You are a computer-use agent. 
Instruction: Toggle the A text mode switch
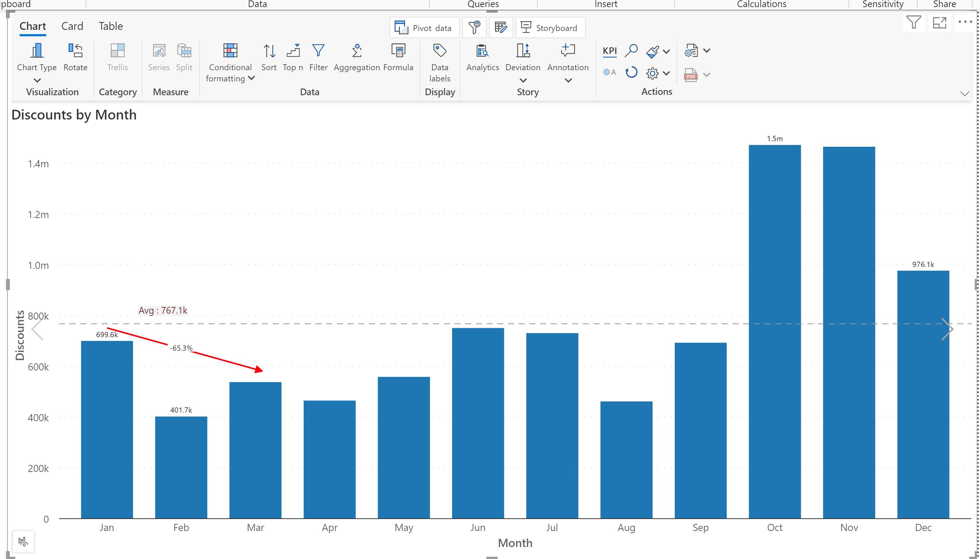[x=609, y=72]
